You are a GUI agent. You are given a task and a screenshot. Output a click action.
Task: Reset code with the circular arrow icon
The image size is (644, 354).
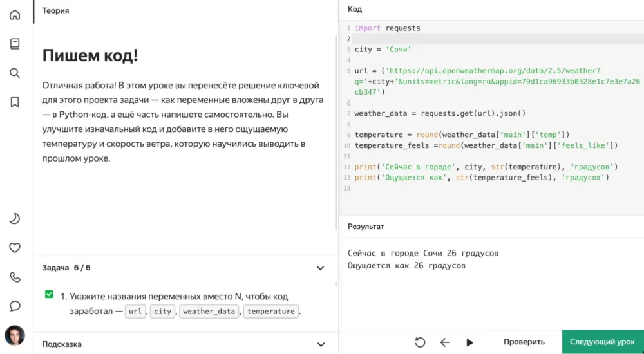(x=420, y=342)
